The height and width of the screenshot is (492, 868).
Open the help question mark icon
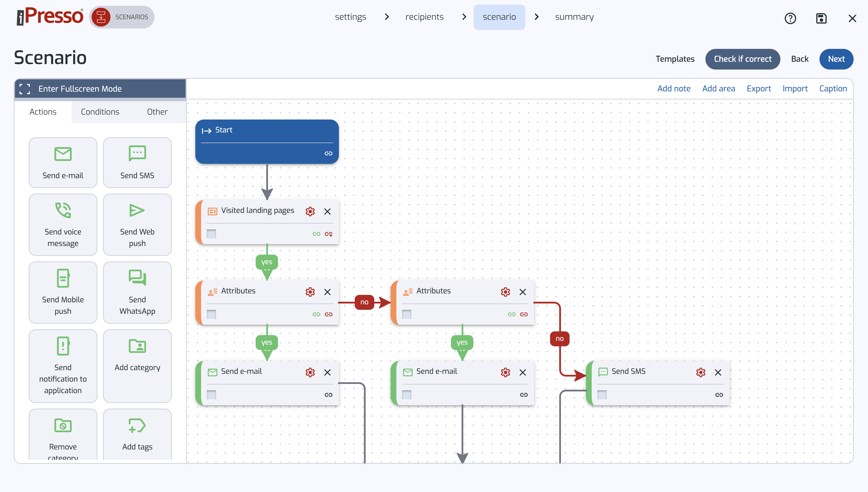pyautogui.click(x=790, y=18)
